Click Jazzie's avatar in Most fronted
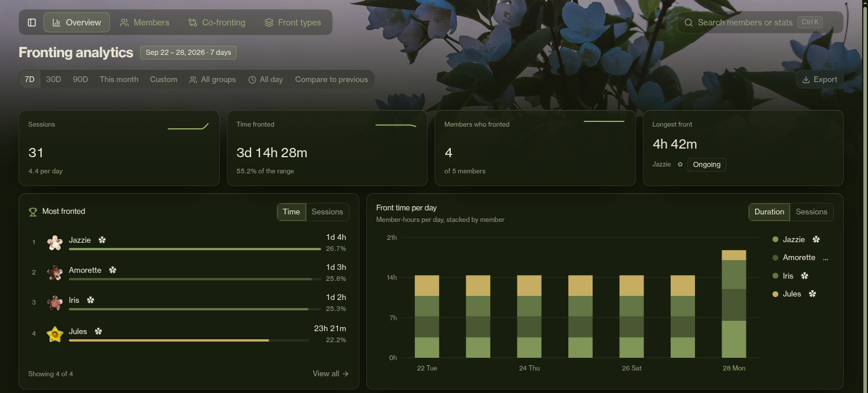This screenshot has height=393, width=868. tap(55, 243)
